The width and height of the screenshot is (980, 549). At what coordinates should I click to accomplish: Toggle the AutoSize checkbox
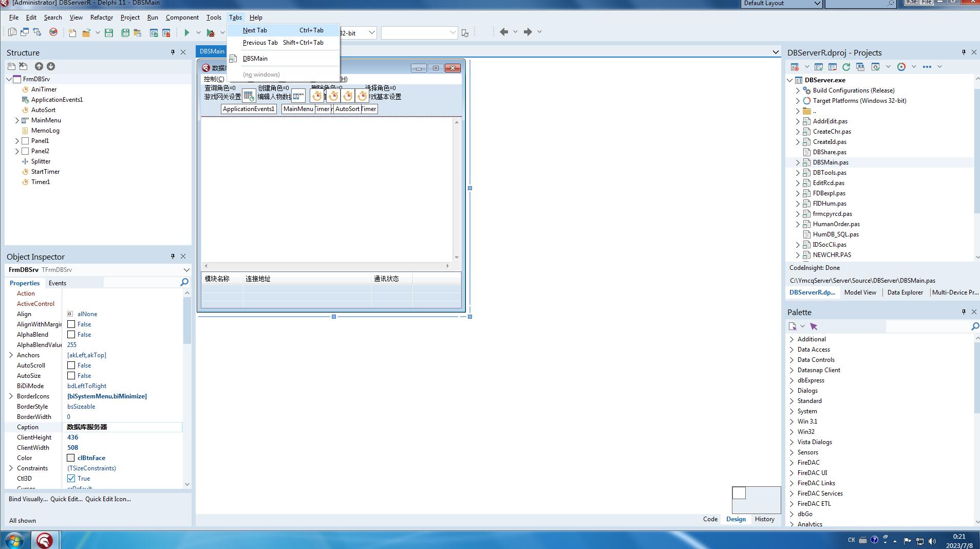71,376
